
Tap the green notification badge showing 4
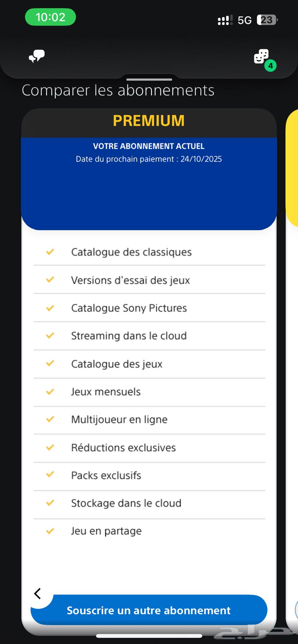point(270,66)
